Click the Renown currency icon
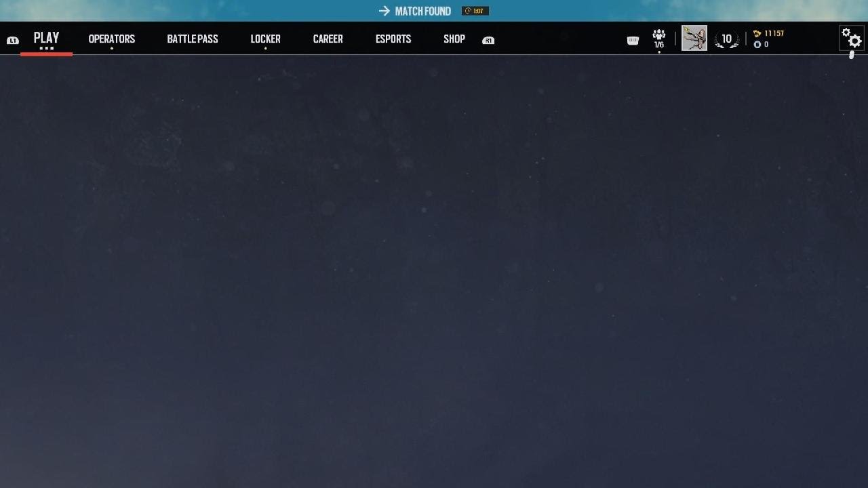The image size is (868, 488). point(757,33)
